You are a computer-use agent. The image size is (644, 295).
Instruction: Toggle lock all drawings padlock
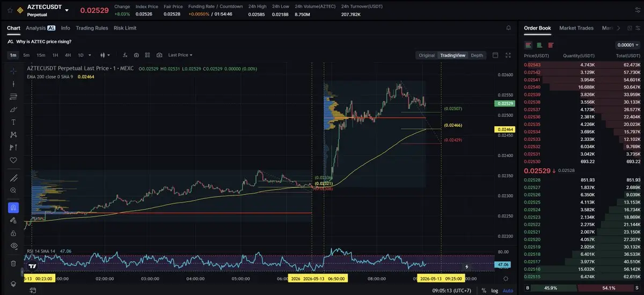tap(13, 233)
